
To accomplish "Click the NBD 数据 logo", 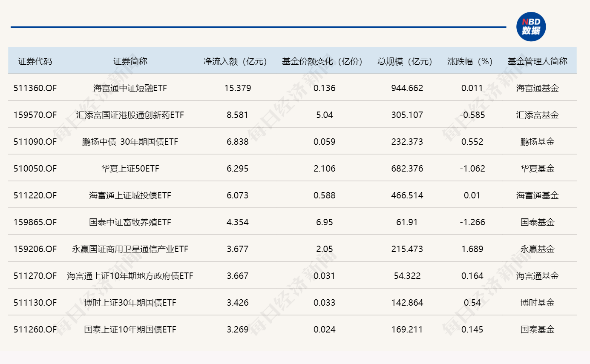I will click(x=531, y=26).
